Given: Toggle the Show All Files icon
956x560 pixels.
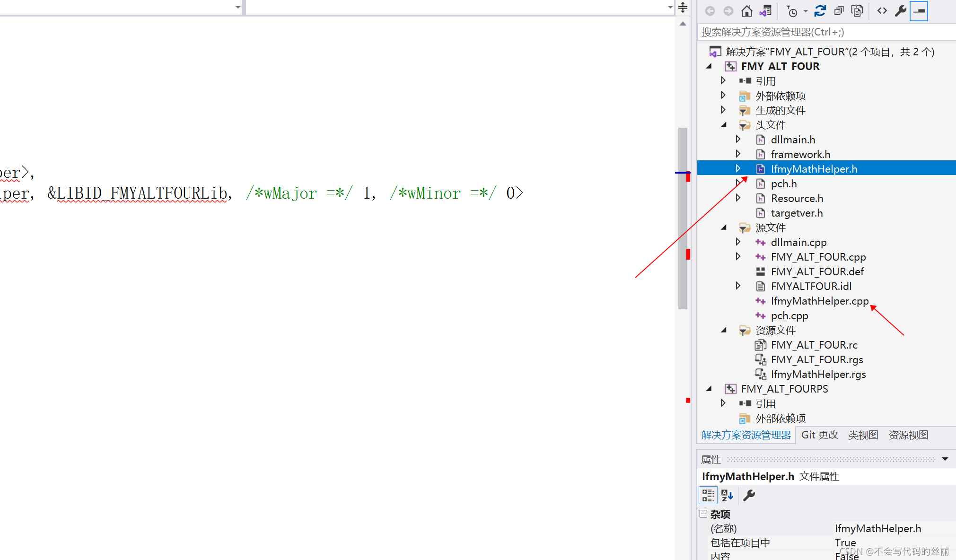Looking at the screenshot, I should pyautogui.click(x=857, y=11).
